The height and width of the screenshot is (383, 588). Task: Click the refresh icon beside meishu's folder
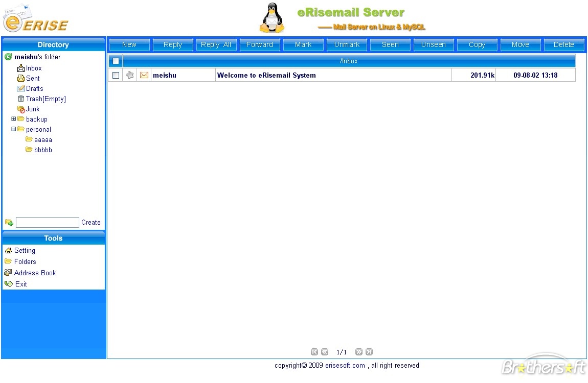coord(8,57)
